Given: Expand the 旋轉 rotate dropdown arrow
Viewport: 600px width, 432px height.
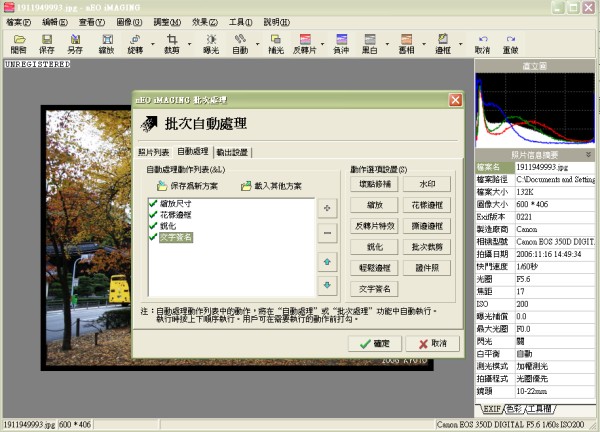Looking at the screenshot, I should click(x=153, y=44).
